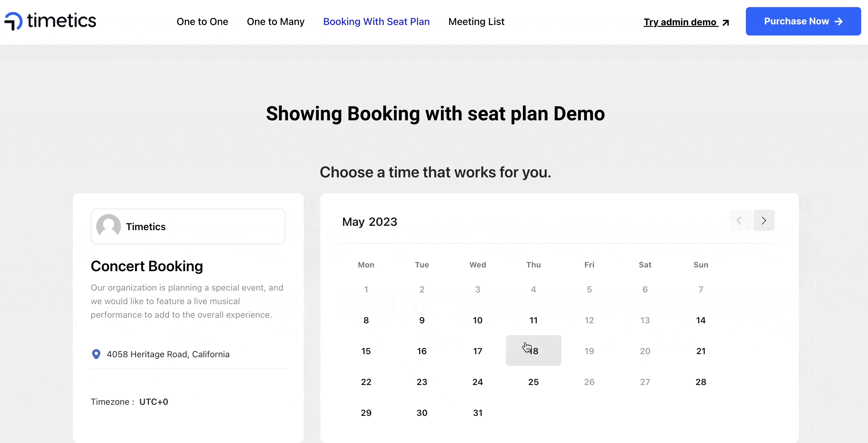
Task: Select date 18 on the calendar
Action: point(532,351)
